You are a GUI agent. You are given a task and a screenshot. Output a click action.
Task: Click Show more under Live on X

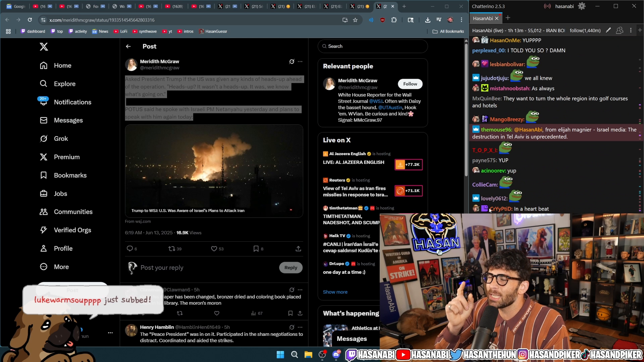[335, 292]
